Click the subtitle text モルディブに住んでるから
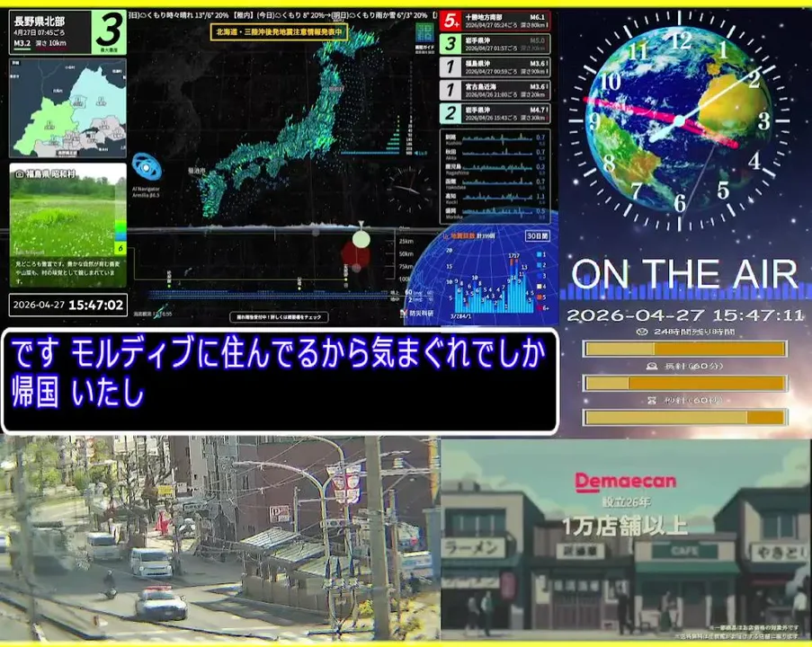This screenshot has height=647, width=812. tap(222, 352)
